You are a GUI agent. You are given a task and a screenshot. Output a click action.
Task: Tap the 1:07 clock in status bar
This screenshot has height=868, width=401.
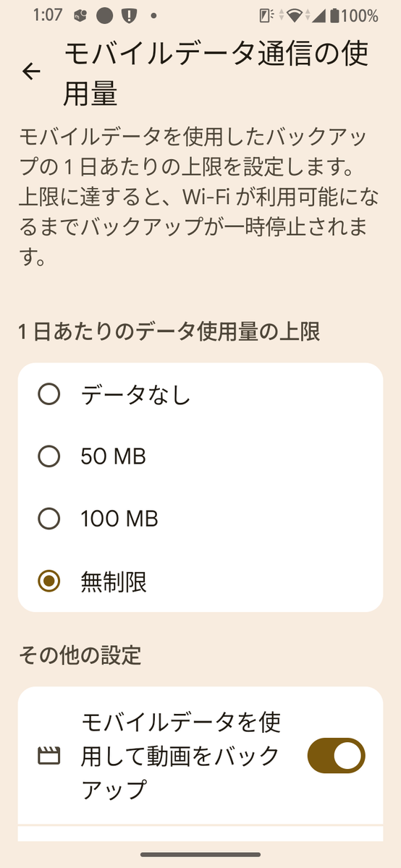point(47,15)
